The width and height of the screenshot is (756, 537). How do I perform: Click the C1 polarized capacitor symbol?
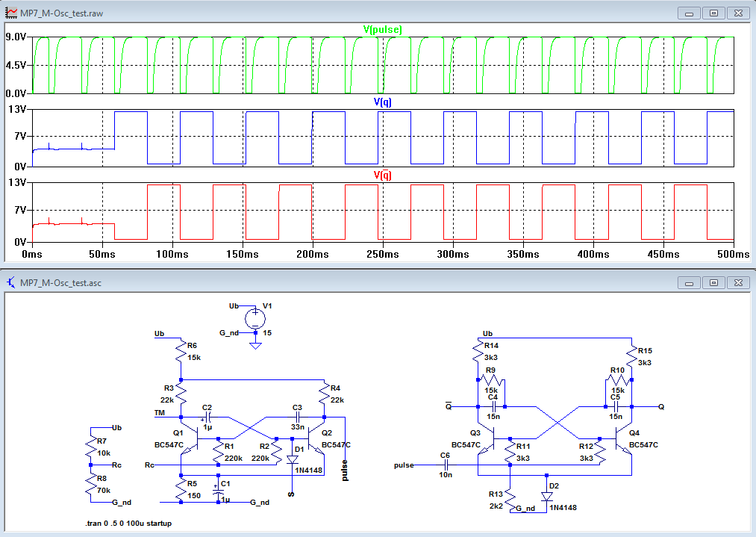(x=219, y=491)
